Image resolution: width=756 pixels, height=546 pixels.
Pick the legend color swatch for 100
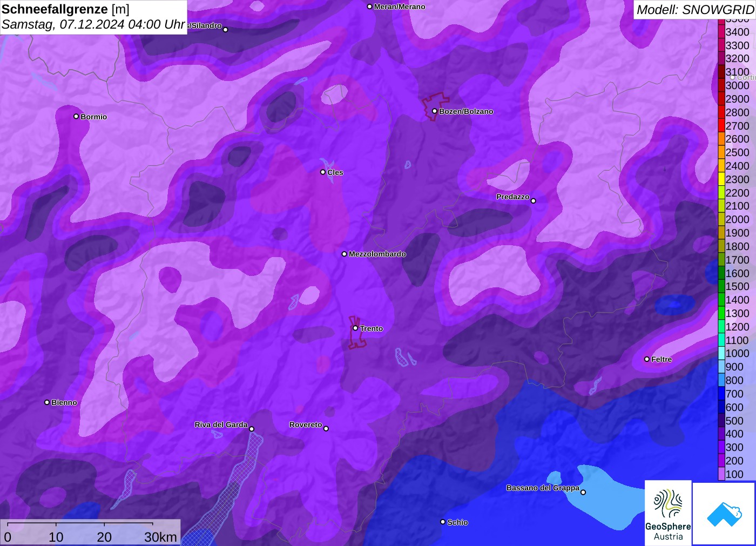(721, 474)
